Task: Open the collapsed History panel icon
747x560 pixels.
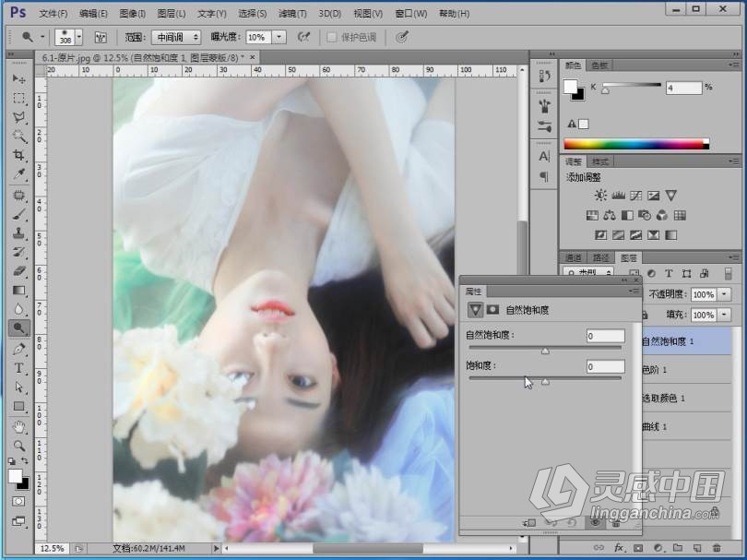Action: 544,77
